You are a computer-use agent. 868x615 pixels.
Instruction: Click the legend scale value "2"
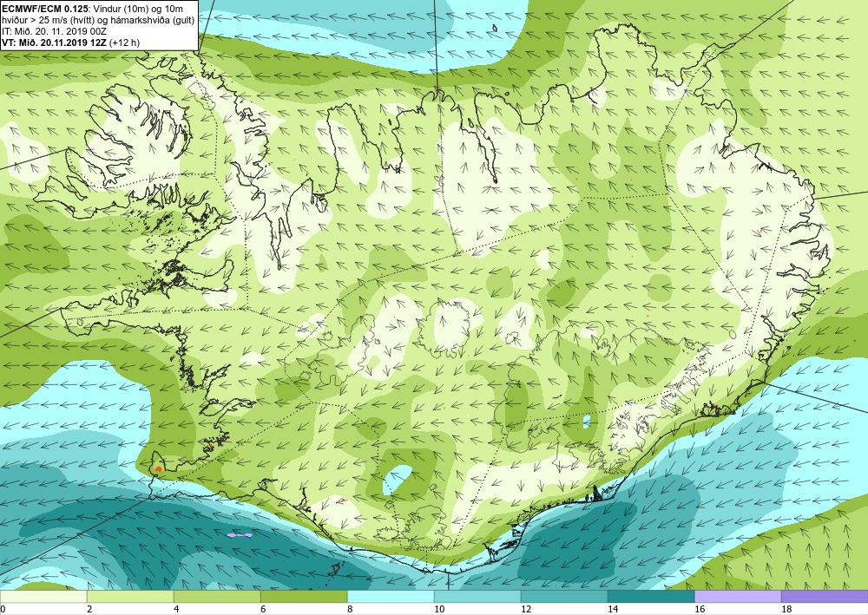89,610
